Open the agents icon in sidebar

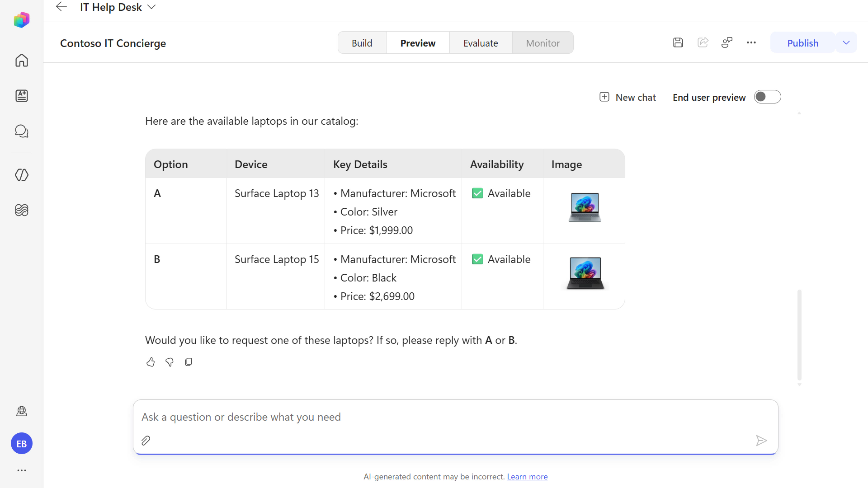(x=22, y=96)
